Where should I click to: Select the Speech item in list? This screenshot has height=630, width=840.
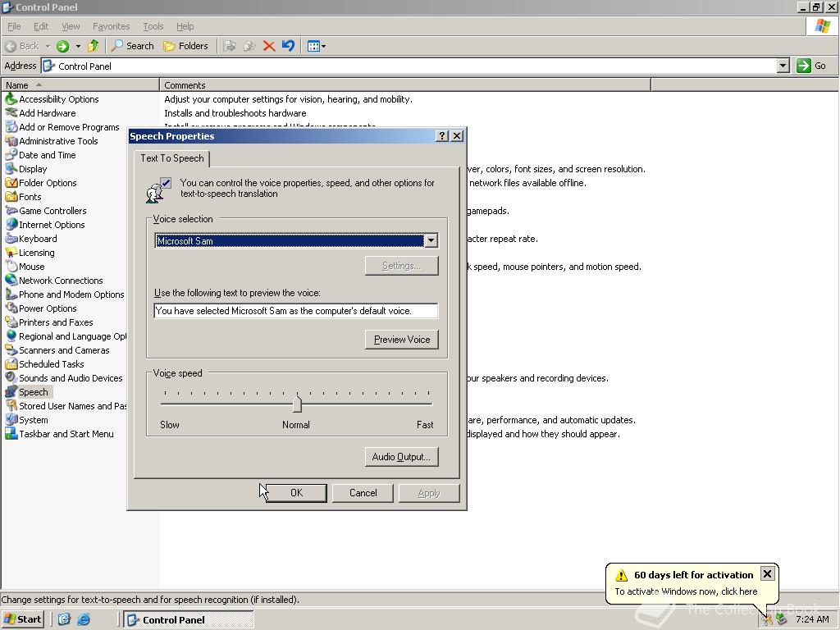click(x=33, y=392)
